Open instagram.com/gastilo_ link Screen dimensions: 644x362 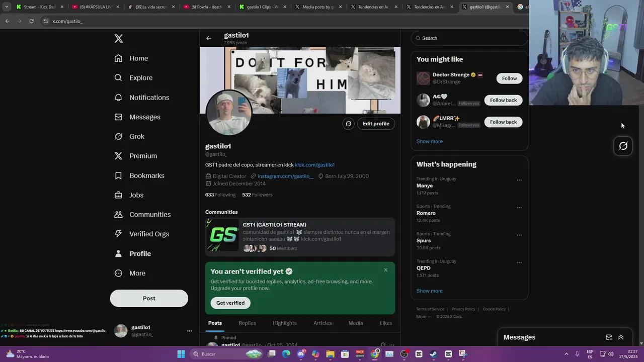285,176
